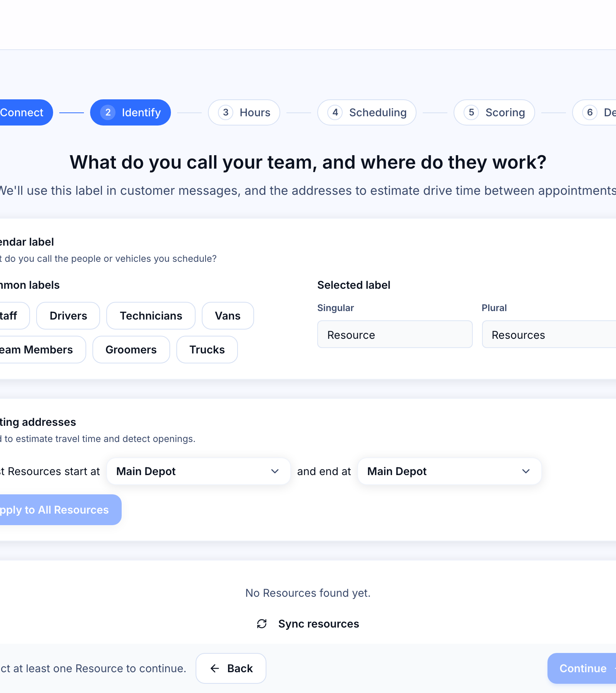Select the Identify step
The image size is (616, 693).
tap(131, 112)
